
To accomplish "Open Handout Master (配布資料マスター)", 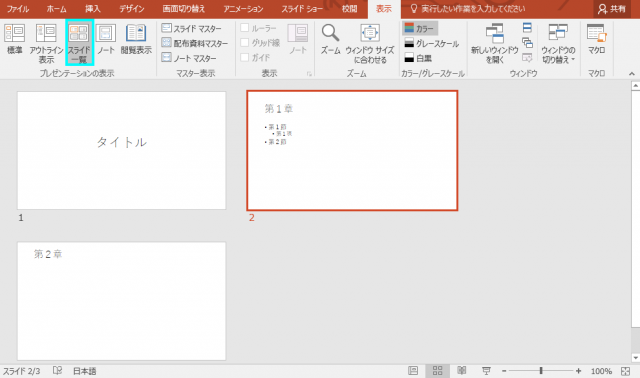I will click(195, 43).
